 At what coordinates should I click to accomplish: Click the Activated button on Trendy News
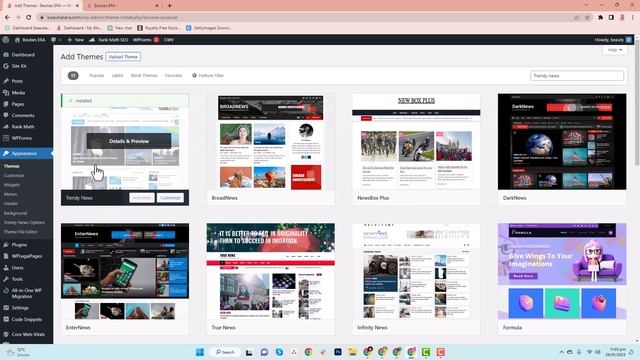click(x=142, y=198)
